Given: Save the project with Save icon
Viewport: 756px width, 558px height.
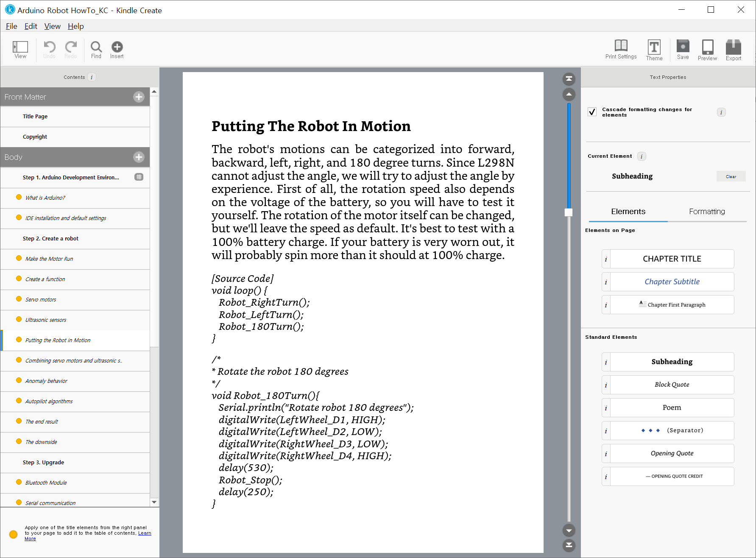Looking at the screenshot, I should (x=683, y=46).
